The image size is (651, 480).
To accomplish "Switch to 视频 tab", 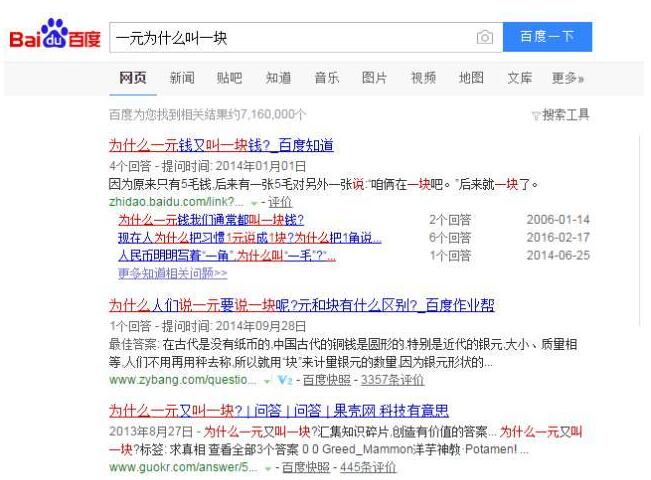I will [423, 78].
